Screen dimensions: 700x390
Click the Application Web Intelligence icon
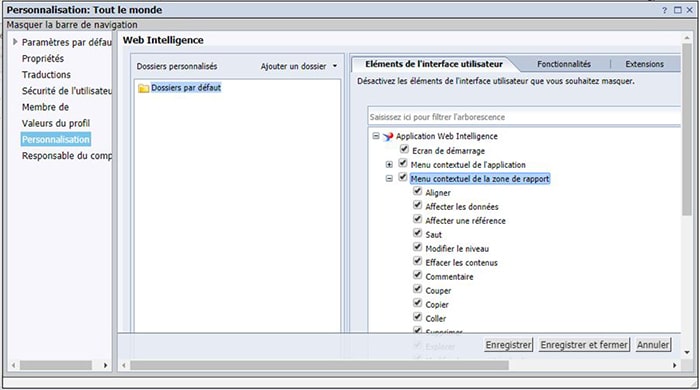point(388,137)
